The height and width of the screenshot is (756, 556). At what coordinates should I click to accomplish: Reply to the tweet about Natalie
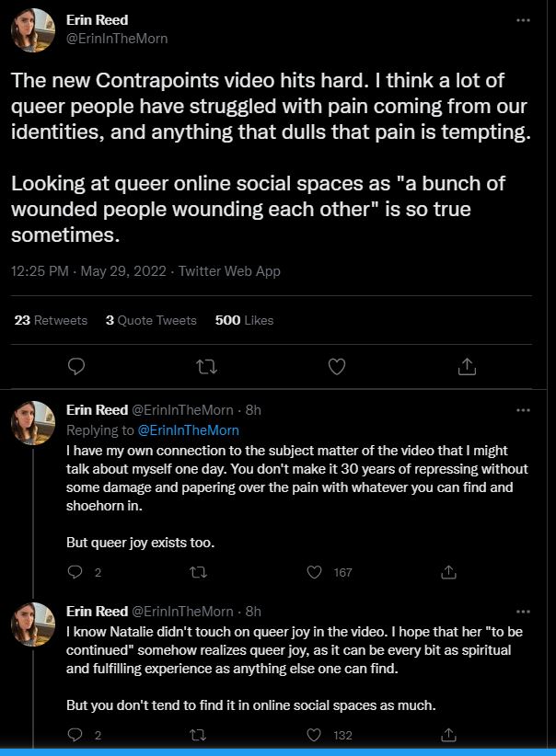click(x=75, y=735)
